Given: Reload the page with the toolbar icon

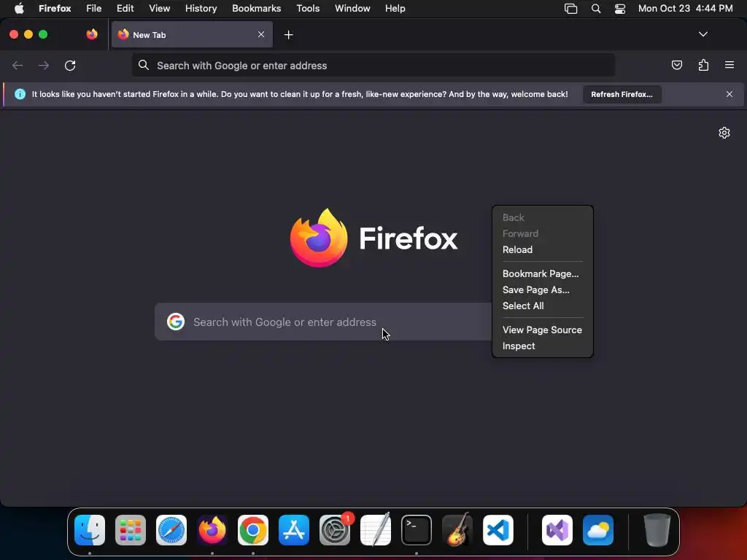Looking at the screenshot, I should coord(70,65).
